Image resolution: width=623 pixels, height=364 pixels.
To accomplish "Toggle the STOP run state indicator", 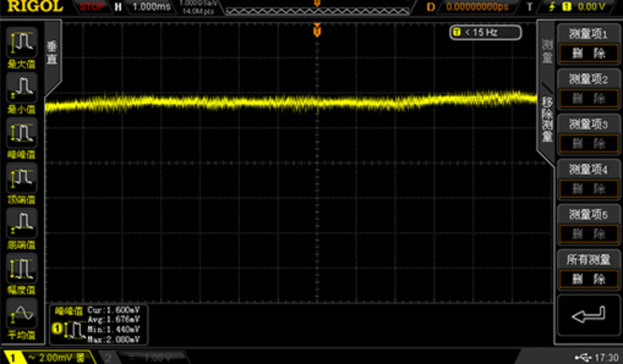I will click(x=92, y=7).
